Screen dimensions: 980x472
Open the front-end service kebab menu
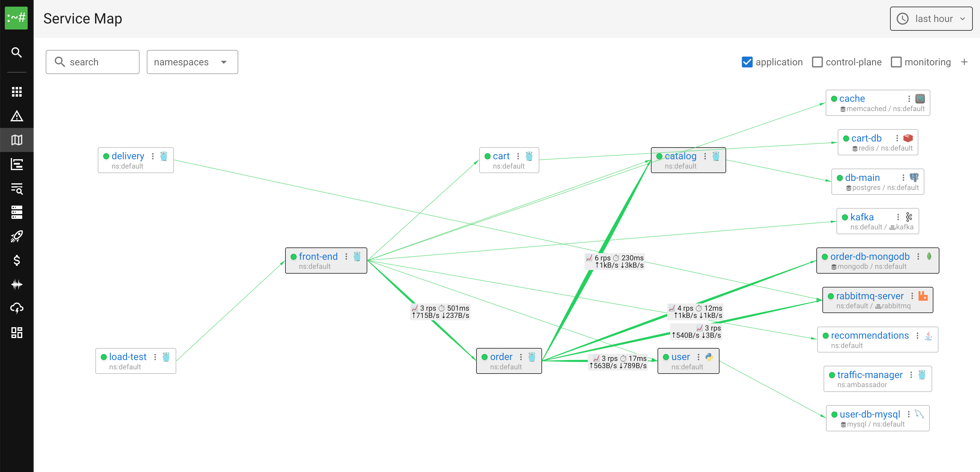[x=346, y=256]
